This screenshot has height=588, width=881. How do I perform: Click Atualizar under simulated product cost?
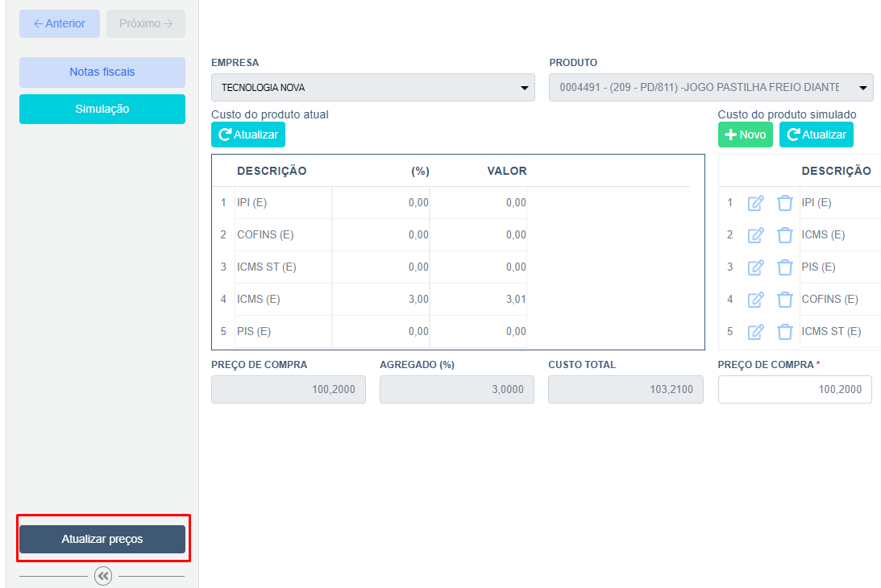coord(816,135)
